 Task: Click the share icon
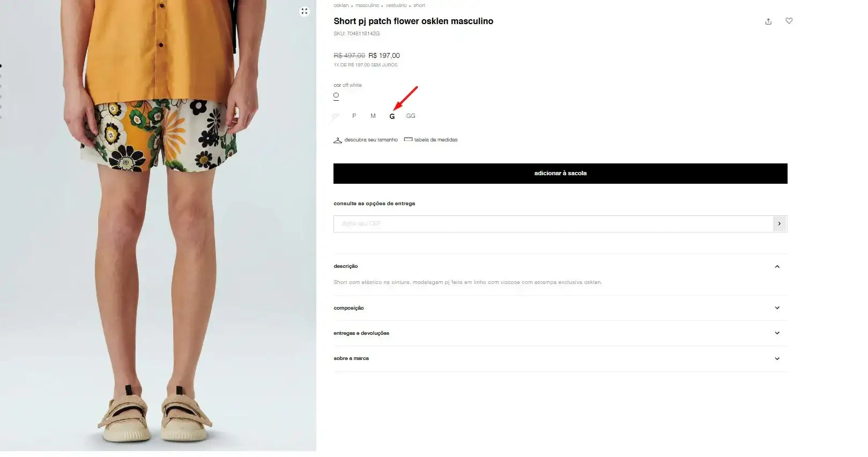(768, 21)
